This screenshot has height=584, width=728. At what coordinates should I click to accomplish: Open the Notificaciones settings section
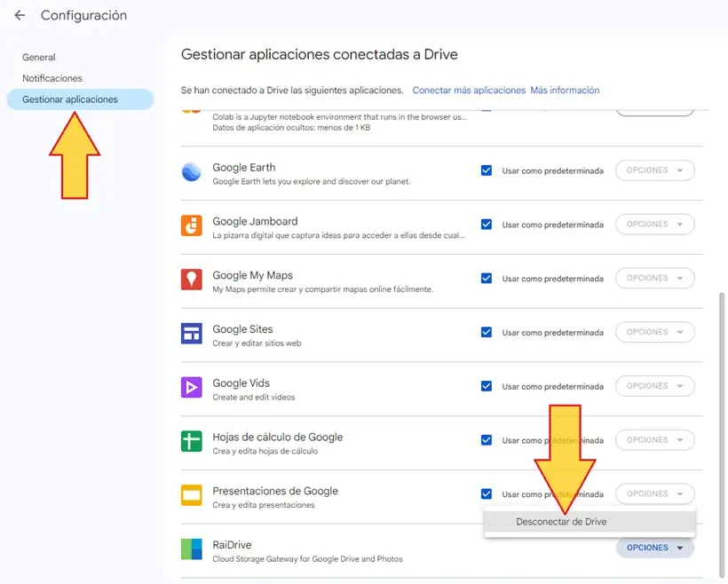click(52, 78)
